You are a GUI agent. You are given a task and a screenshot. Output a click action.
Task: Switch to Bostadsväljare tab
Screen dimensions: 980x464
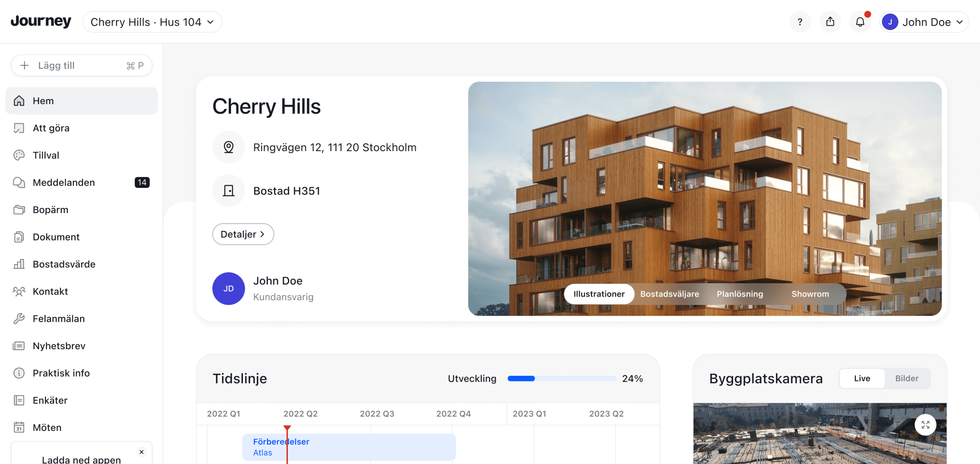pos(669,294)
